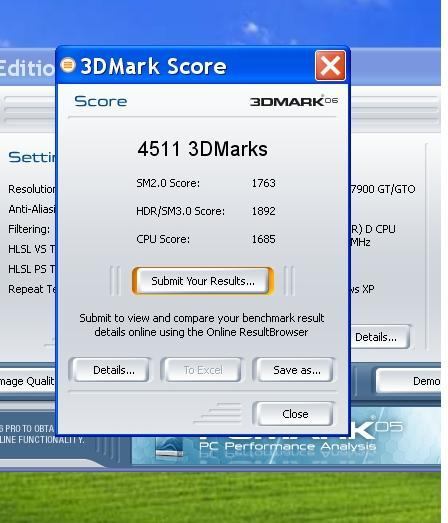The height and width of the screenshot is (523, 448).
Task: Click the SM2.0 Score label
Action: [x=168, y=183]
